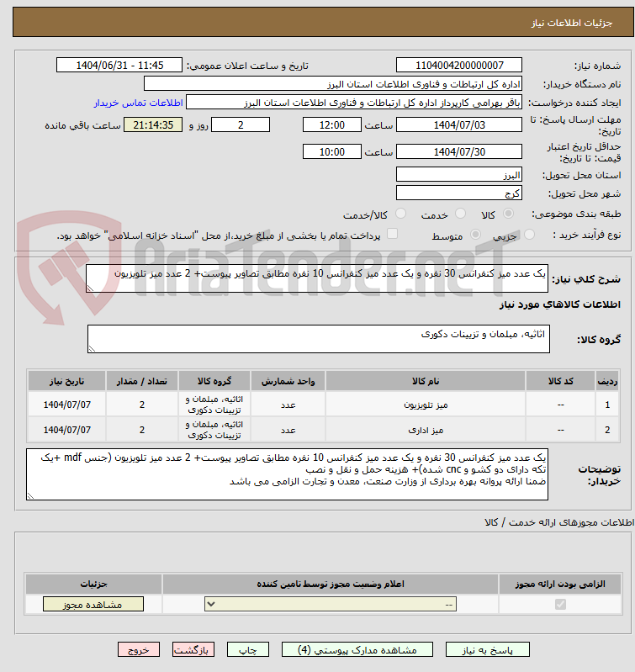
Task: Click the اطلاعات کالاهای مورد نیاز heading
Action: (559, 304)
